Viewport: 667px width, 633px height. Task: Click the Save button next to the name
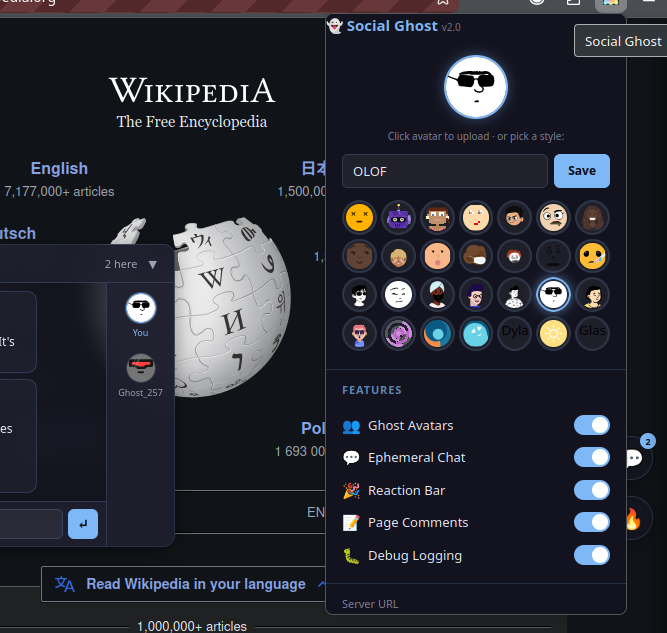click(x=581, y=171)
